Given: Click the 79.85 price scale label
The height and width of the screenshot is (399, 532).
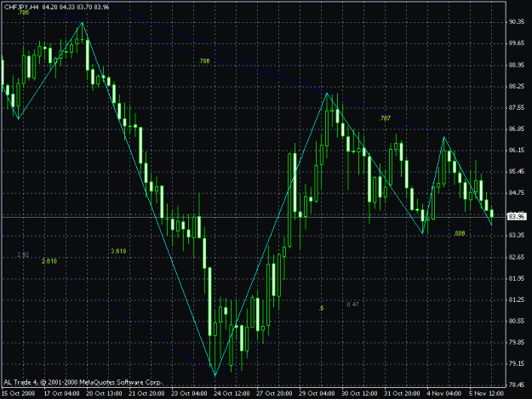Looking at the screenshot, I should pos(517,342).
